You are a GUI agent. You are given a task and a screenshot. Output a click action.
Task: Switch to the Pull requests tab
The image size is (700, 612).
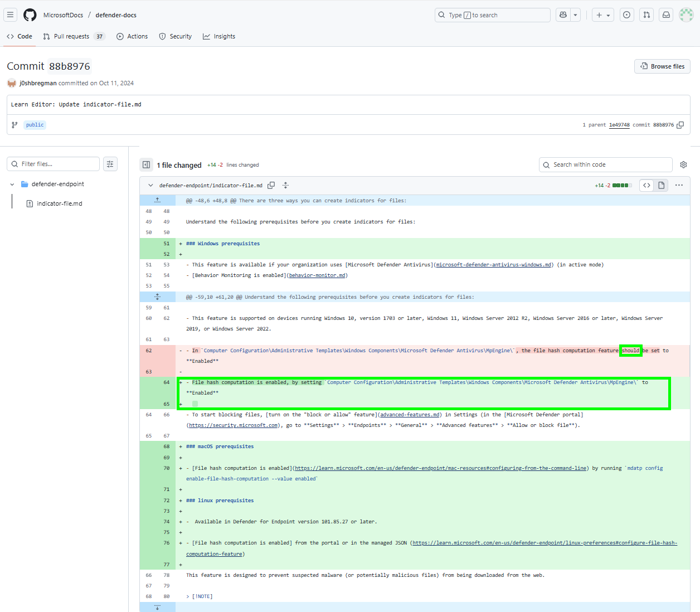coord(74,36)
